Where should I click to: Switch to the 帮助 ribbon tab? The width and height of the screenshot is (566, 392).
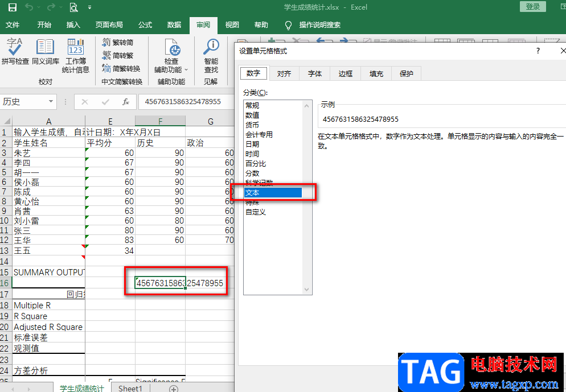pos(261,25)
